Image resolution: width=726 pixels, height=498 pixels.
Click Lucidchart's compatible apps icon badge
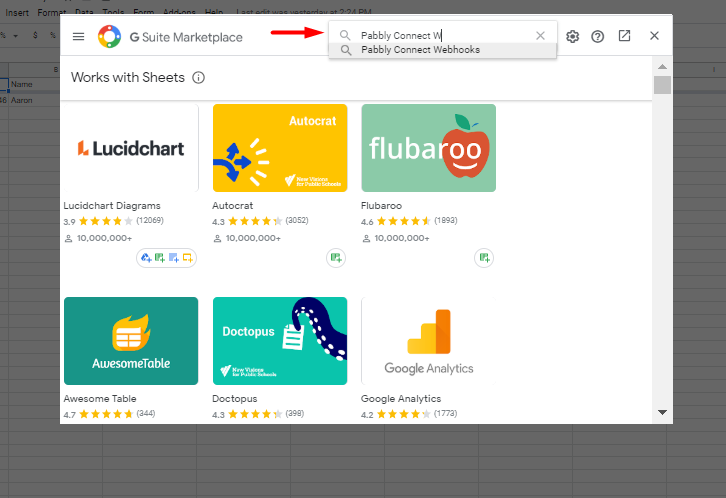(166, 258)
